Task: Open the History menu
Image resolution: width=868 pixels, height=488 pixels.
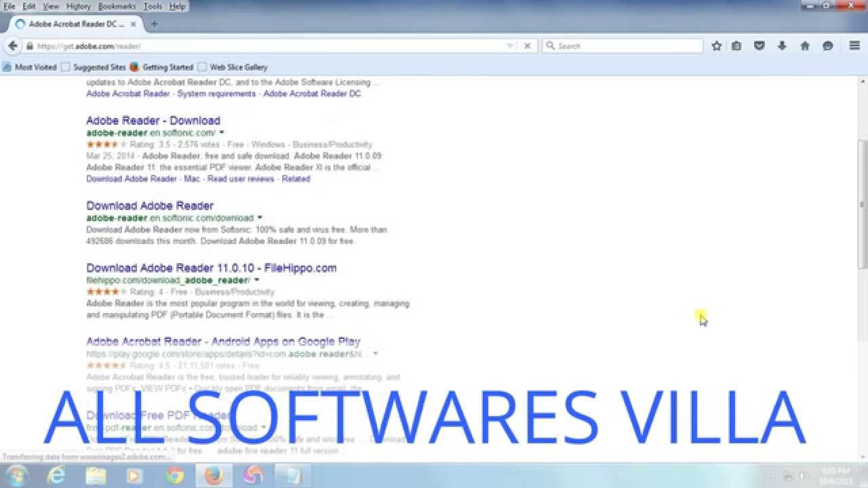Action: (x=79, y=6)
